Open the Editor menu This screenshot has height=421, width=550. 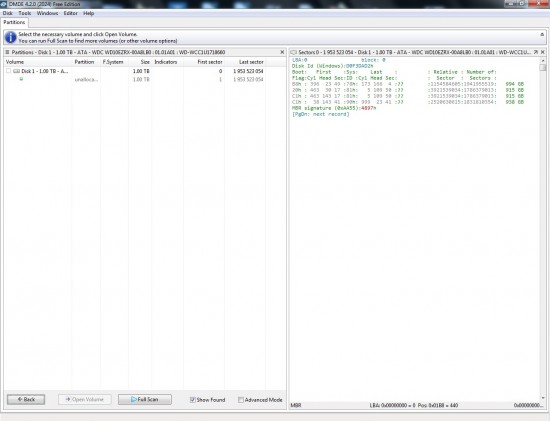tap(71, 13)
